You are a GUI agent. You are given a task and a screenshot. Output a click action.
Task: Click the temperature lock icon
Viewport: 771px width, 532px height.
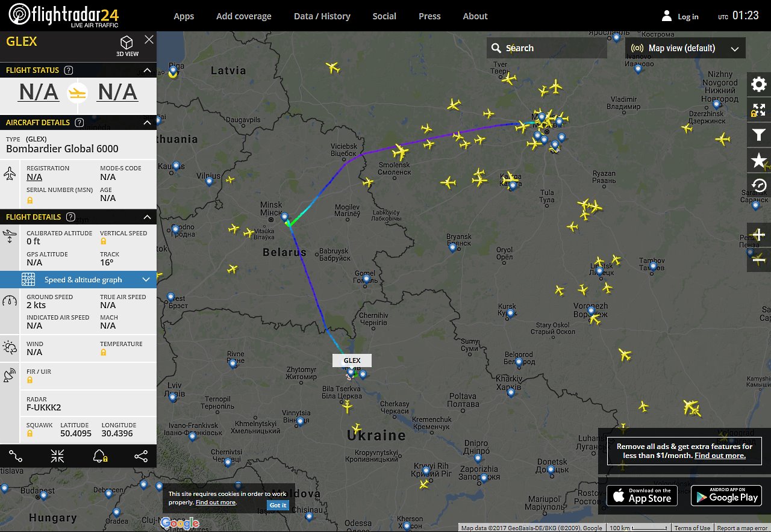(103, 352)
